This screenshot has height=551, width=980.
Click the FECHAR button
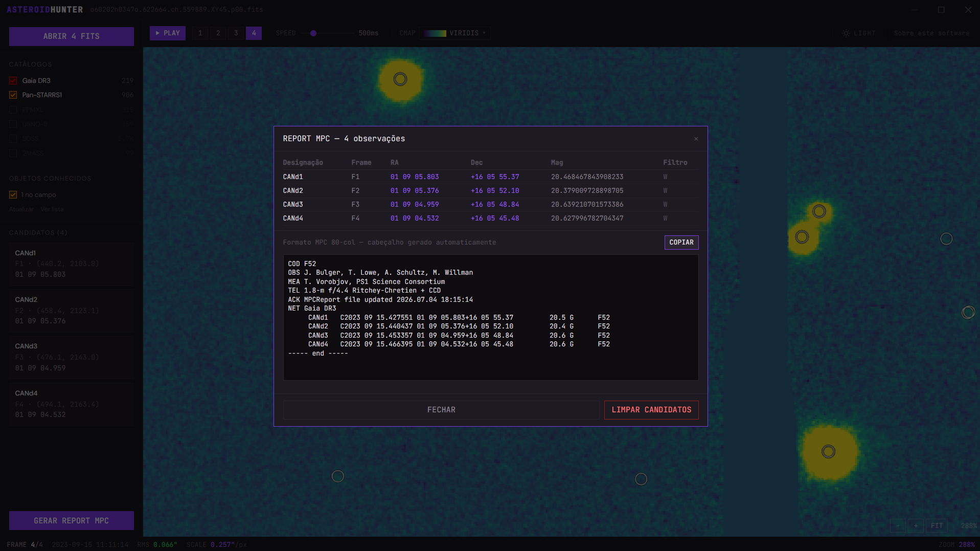[x=441, y=410]
